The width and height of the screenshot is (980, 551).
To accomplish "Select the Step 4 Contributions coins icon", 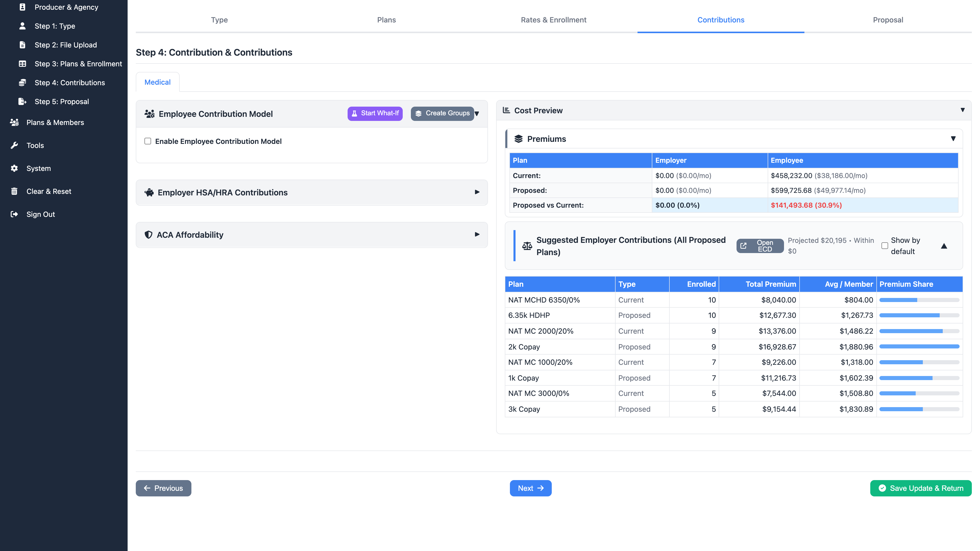I will point(22,82).
